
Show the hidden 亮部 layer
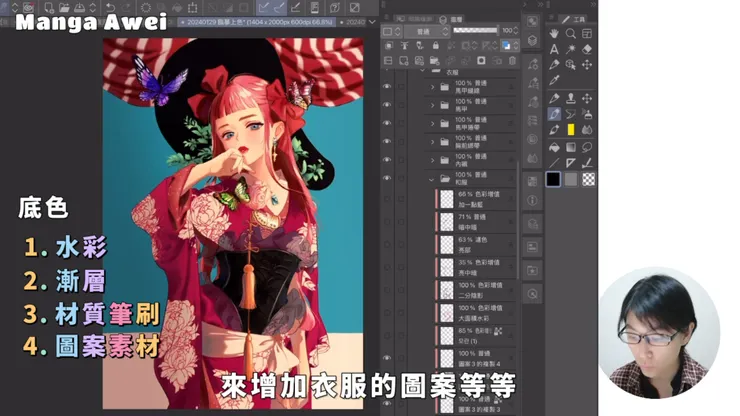387,245
